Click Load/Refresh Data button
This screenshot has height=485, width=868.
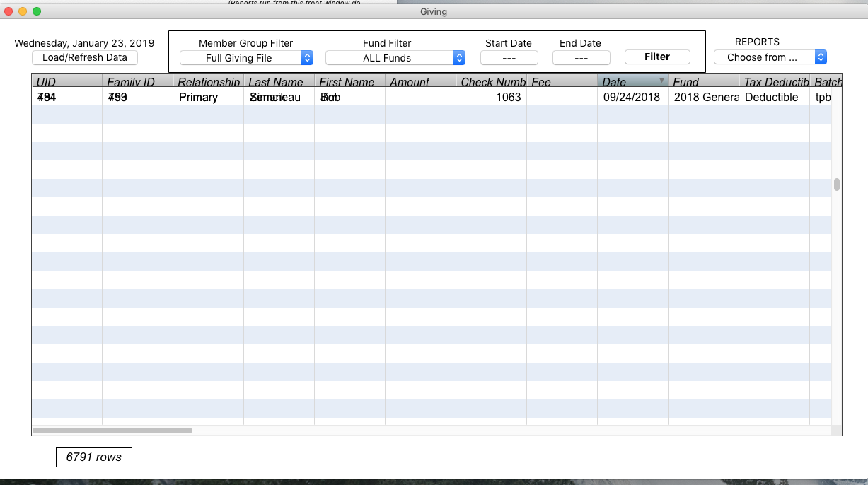click(85, 58)
